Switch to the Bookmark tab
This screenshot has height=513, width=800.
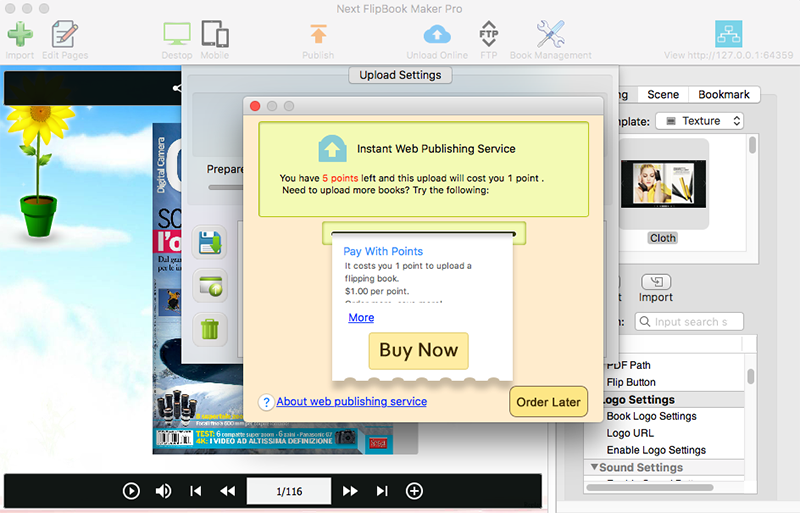pyautogui.click(x=724, y=94)
